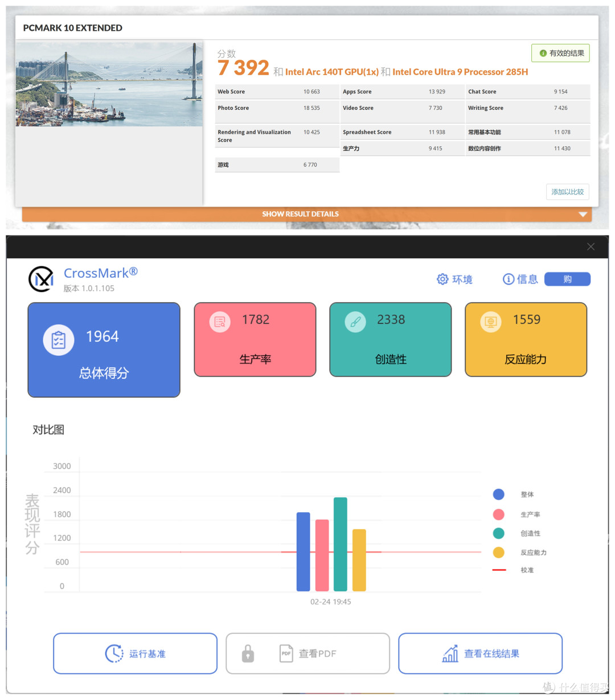This screenshot has width=615, height=700.
Task: Click view online results button
Action: point(480,653)
